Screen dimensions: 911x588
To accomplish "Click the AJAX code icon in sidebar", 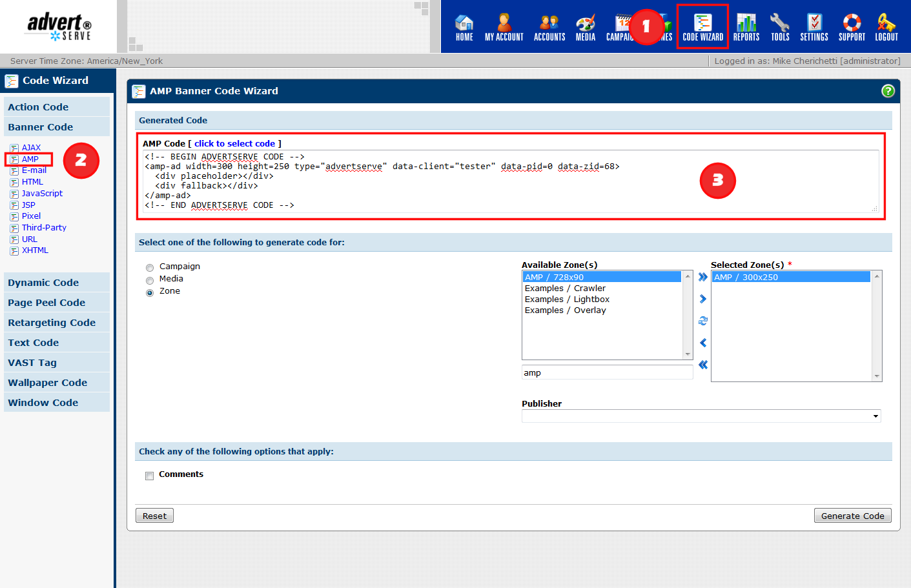I will 14,148.
